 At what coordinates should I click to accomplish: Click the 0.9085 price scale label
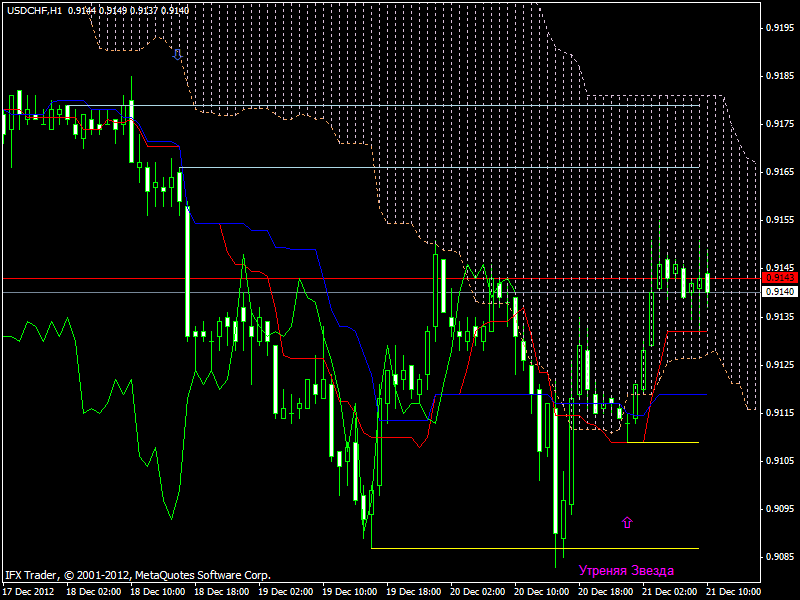(780, 557)
